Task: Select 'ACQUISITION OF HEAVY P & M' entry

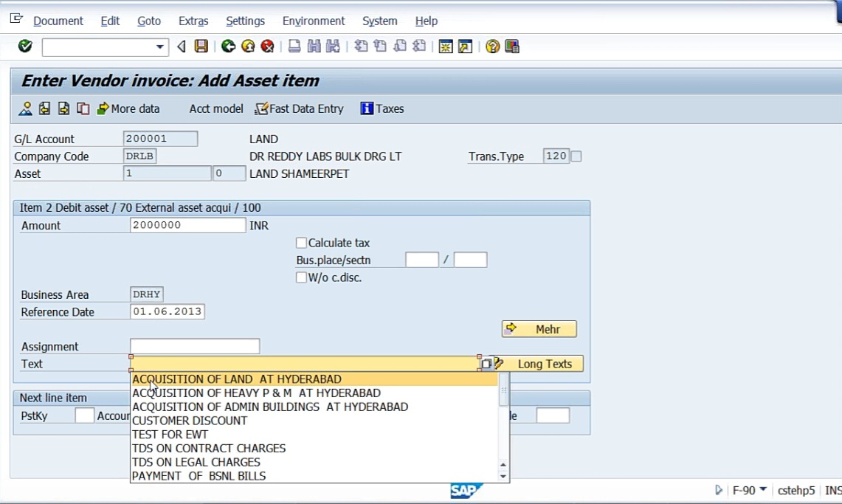Action: tap(314, 393)
